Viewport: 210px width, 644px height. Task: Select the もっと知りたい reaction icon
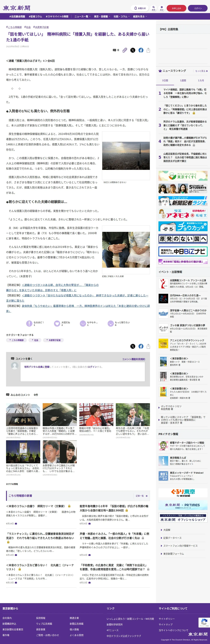coord(111,324)
